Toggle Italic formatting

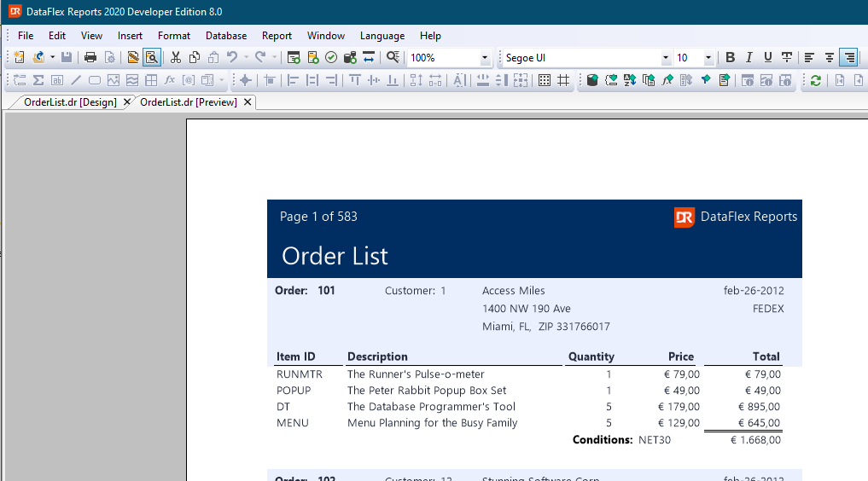click(749, 57)
